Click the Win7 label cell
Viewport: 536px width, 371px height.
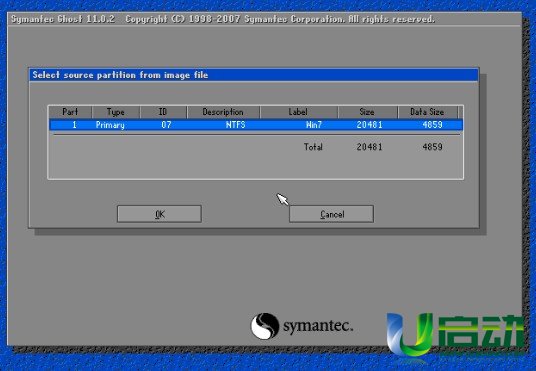(314, 125)
